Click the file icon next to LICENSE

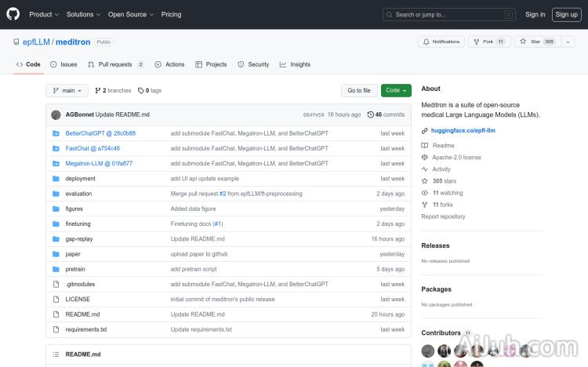pos(56,299)
